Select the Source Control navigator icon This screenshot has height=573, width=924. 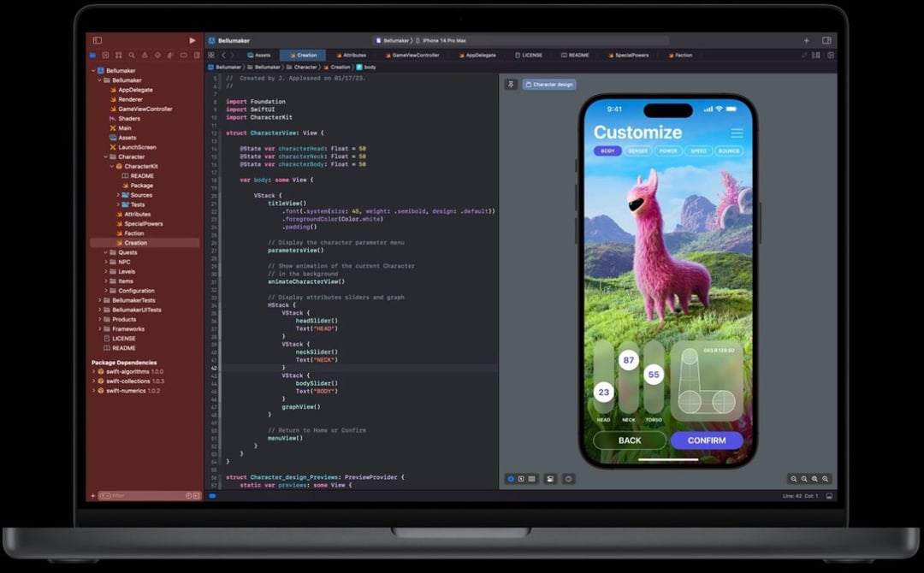pos(104,55)
